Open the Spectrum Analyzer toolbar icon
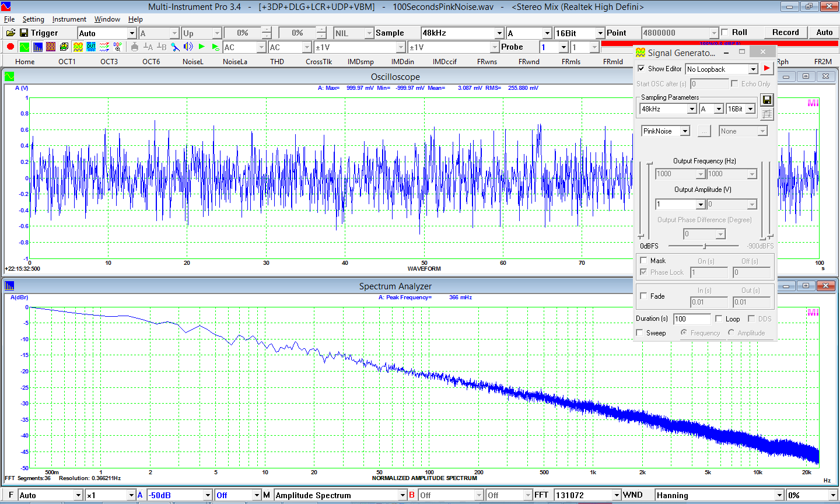The height and width of the screenshot is (504, 840). [37, 47]
